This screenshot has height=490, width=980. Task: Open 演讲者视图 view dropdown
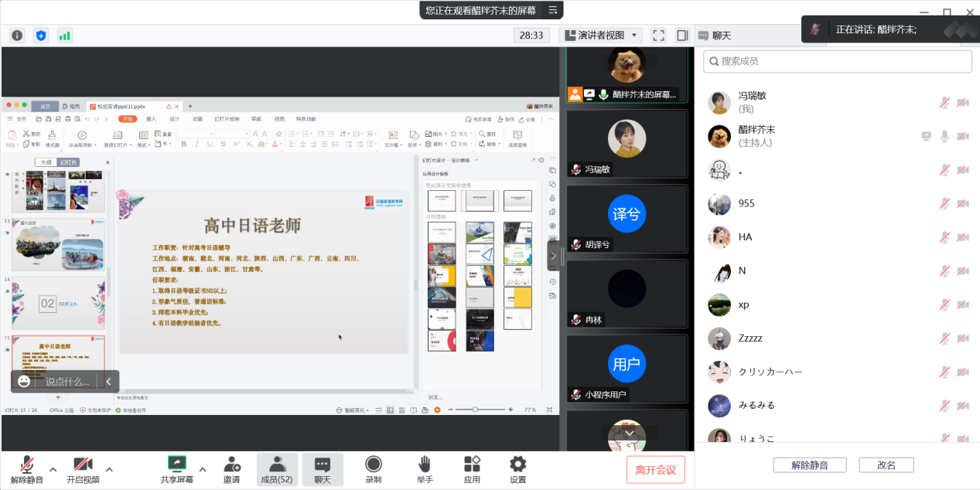(x=601, y=36)
